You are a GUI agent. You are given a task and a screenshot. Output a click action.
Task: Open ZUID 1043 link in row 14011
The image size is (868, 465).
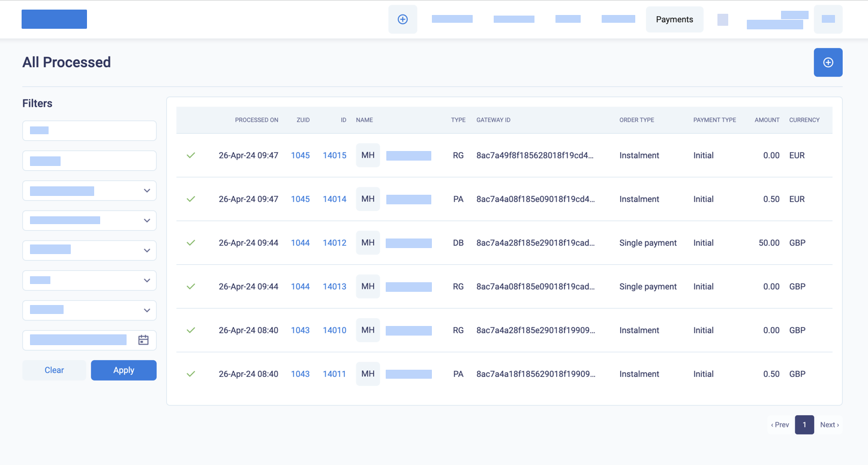coord(300,374)
